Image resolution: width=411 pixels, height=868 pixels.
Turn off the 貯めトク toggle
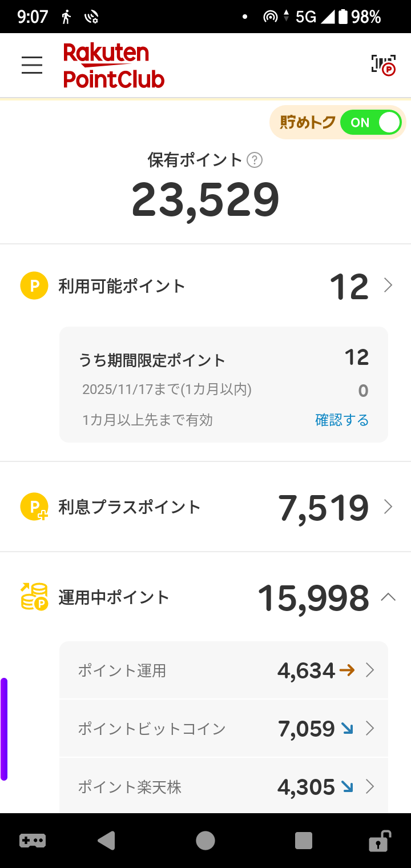pyautogui.click(x=371, y=123)
